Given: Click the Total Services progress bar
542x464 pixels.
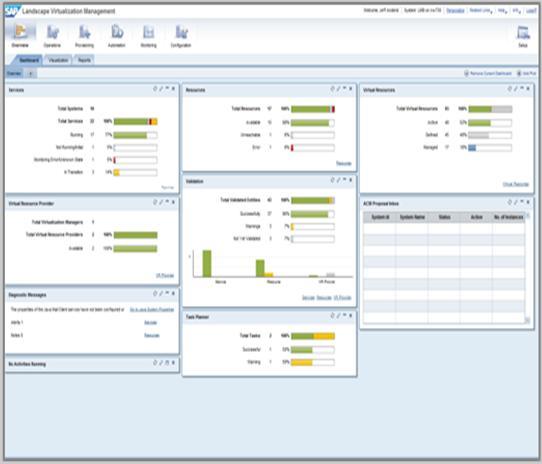Looking at the screenshot, I should [x=136, y=121].
